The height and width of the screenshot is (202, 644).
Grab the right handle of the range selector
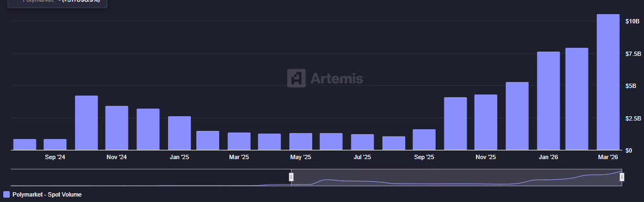[622, 177]
